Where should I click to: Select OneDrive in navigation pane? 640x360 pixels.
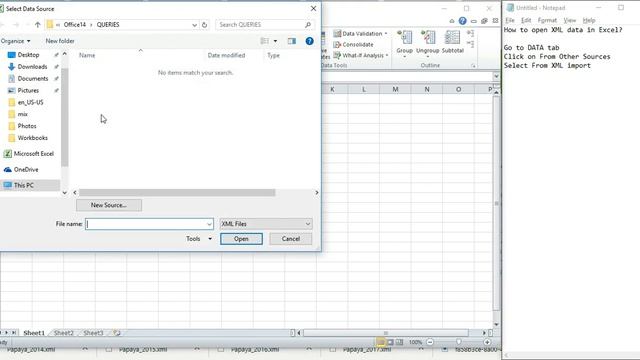point(26,169)
